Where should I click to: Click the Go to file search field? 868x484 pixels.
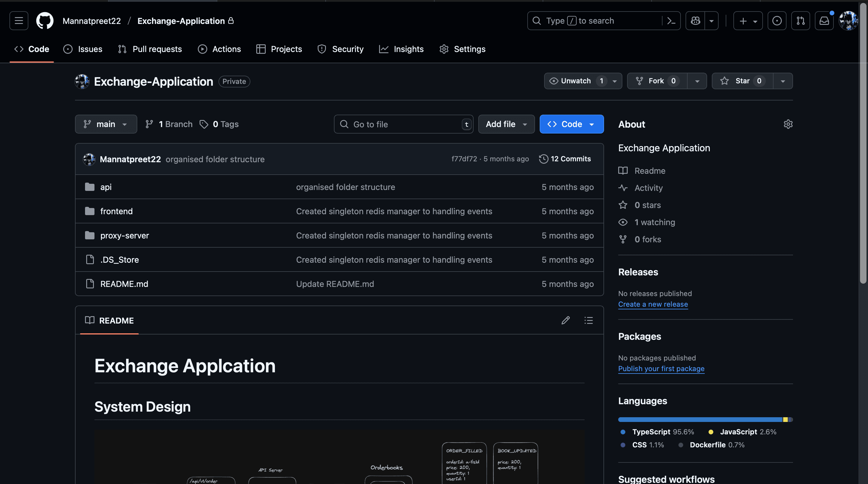[404, 124]
